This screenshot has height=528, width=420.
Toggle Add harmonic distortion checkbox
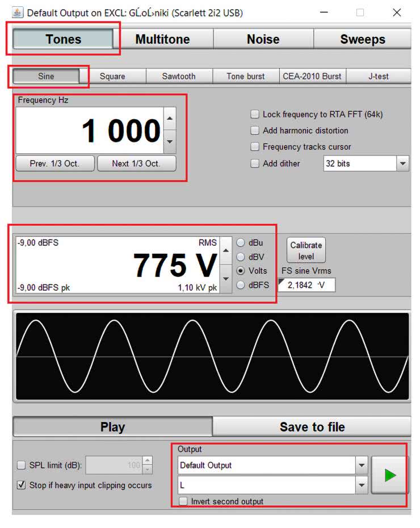coord(255,131)
